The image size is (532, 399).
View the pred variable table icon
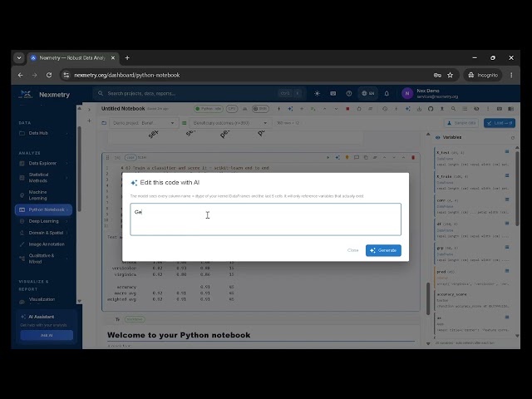(x=507, y=271)
